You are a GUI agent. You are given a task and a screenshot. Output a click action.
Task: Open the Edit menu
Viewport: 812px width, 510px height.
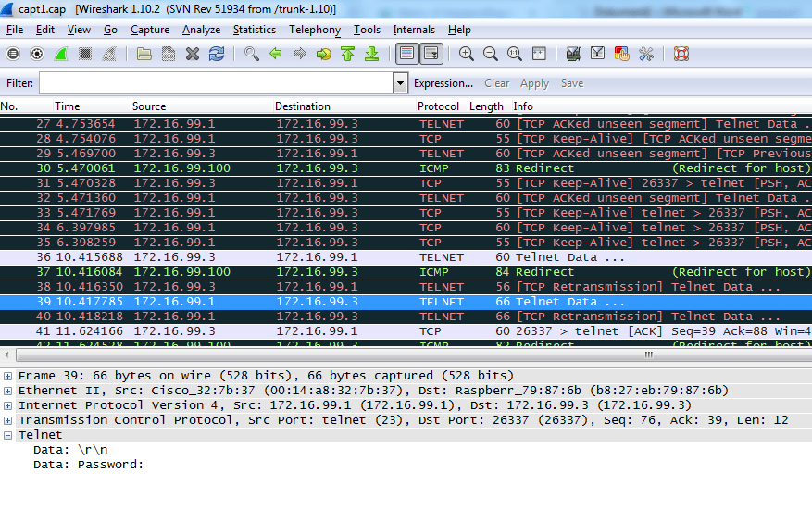tap(45, 30)
